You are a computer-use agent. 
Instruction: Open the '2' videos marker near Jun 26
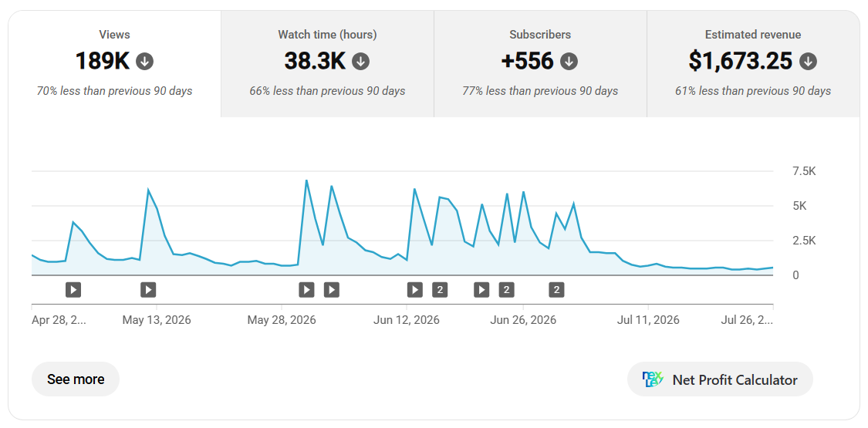506,289
